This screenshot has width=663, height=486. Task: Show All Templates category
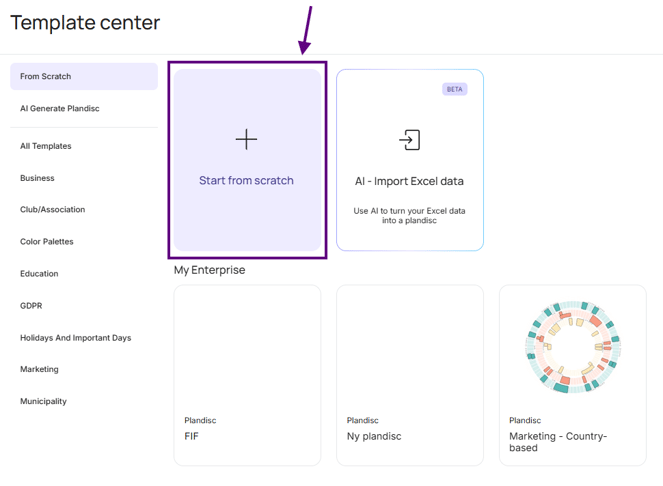coord(46,146)
